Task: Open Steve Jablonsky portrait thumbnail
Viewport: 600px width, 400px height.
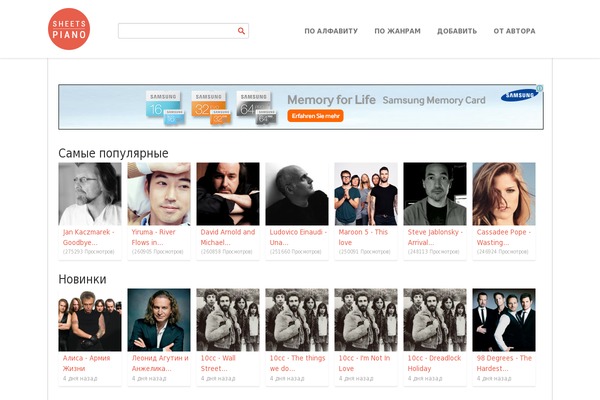Action: click(435, 194)
